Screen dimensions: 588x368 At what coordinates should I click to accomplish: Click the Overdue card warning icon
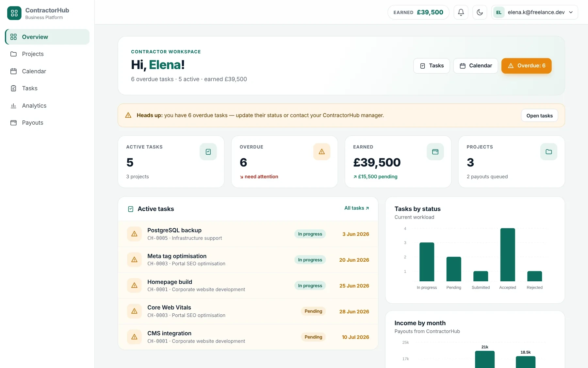point(322,152)
